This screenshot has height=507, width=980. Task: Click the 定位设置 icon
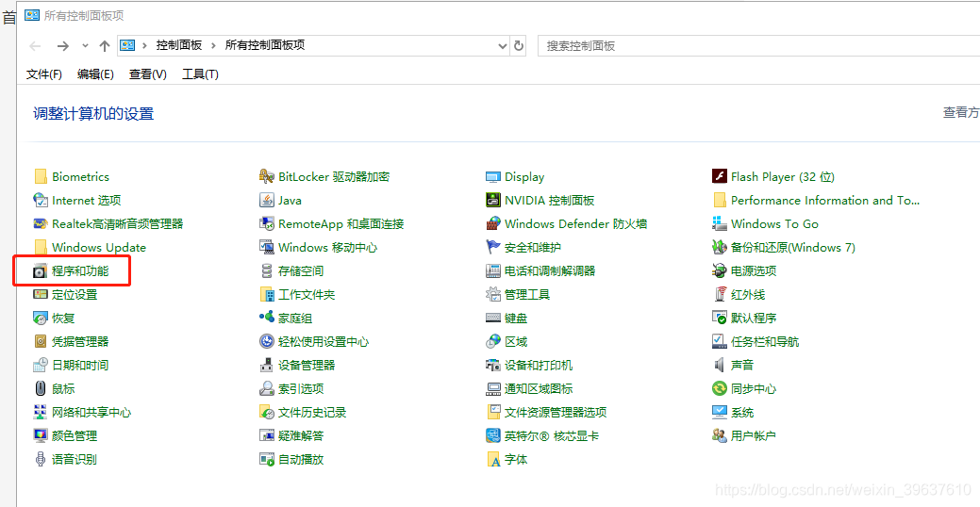click(x=41, y=294)
